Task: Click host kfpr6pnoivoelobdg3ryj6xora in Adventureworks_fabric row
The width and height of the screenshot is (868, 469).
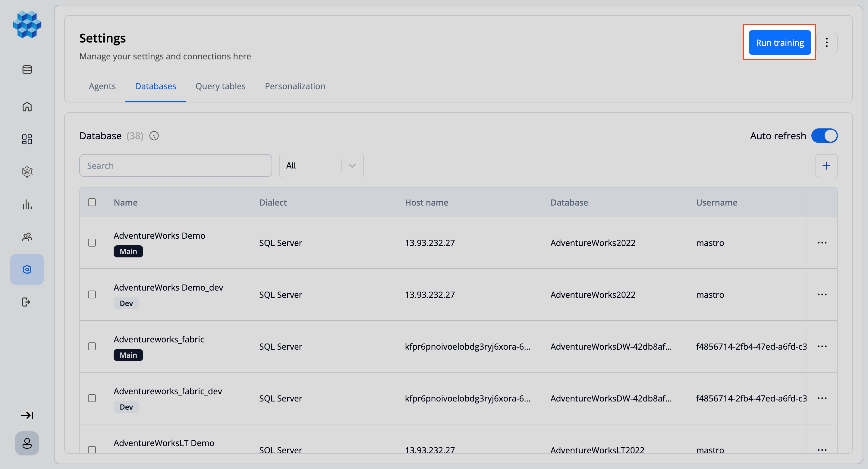Action: coord(468,347)
